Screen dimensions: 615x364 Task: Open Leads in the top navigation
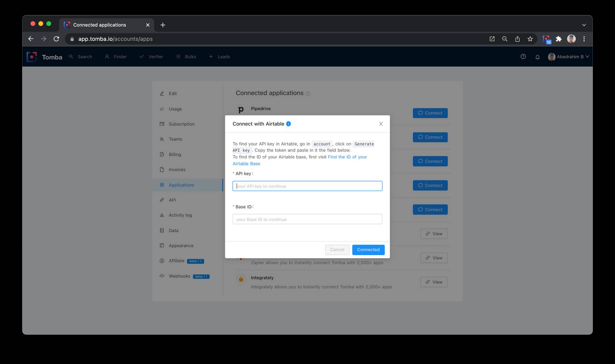click(x=219, y=57)
